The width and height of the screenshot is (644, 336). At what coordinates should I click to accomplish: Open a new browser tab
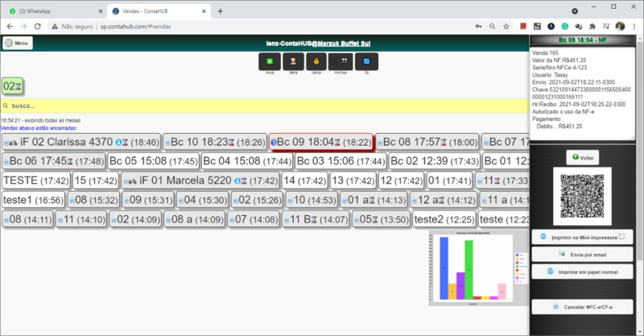tap(220, 11)
